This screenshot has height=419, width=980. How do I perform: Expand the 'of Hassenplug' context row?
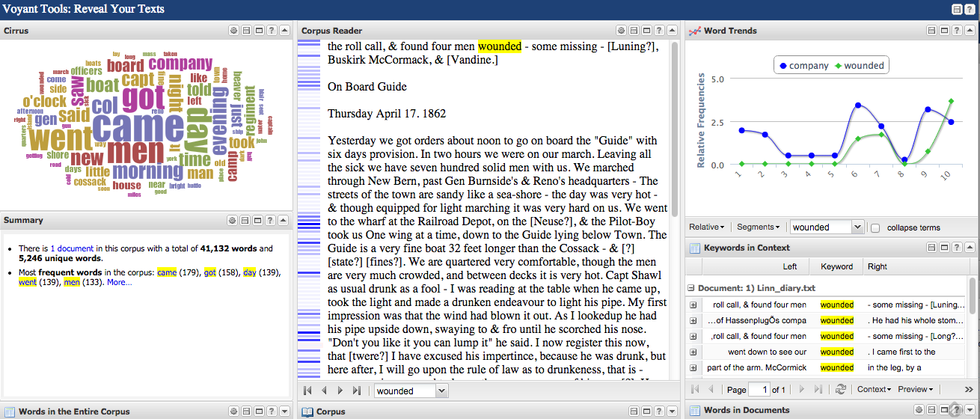tap(693, 321)
